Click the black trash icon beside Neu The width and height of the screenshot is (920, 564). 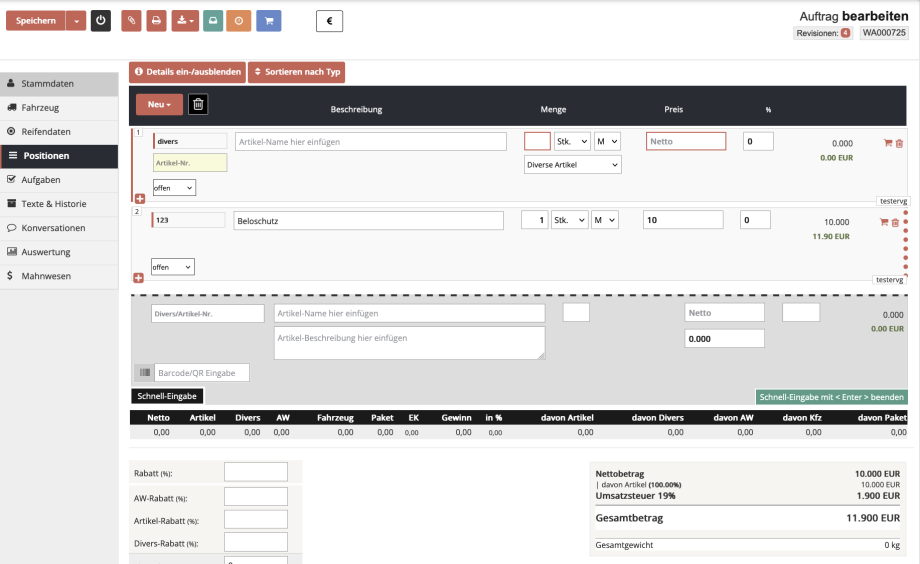click(x=198, y=104)
